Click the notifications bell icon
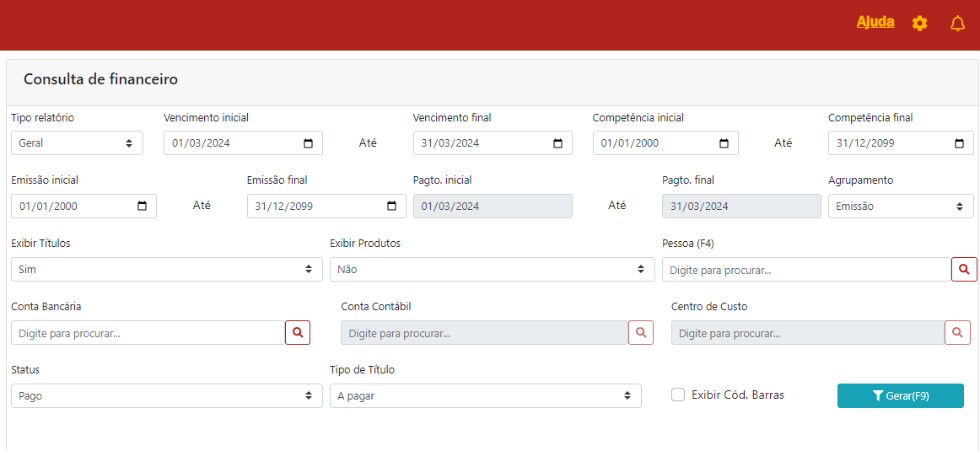 pos(957,24)
